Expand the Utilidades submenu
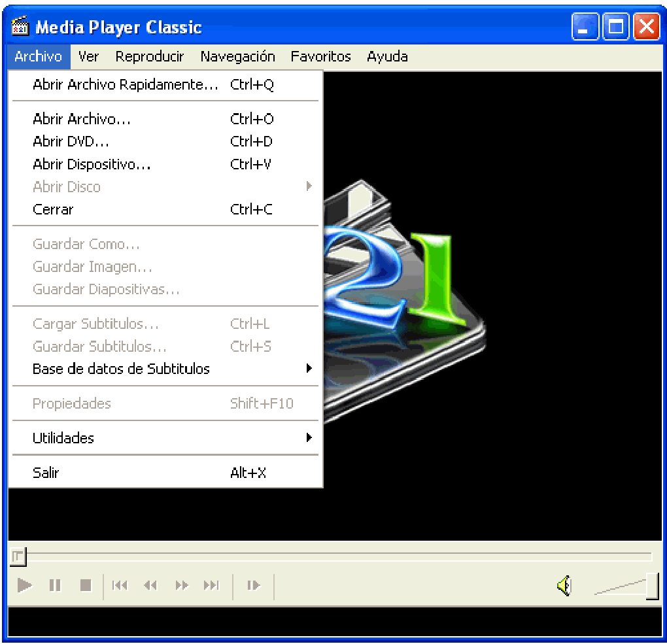Screen dimensions: 667x644 coord(165,437)
